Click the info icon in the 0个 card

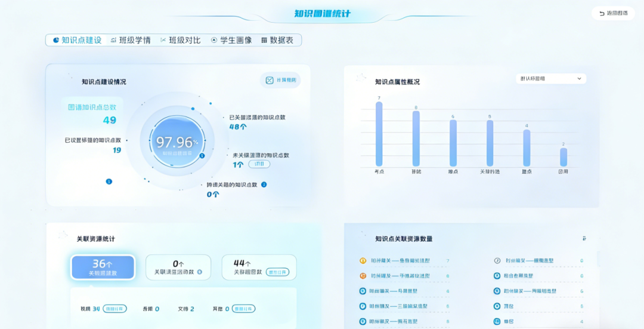199,272
